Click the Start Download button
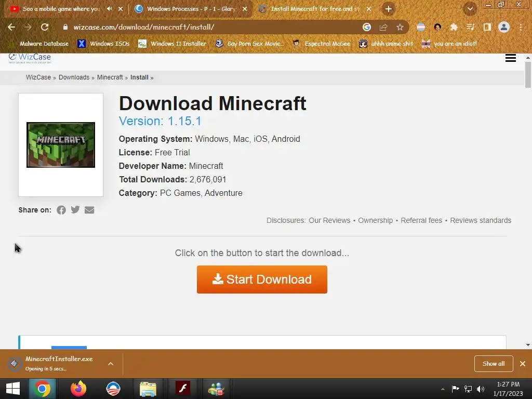Image resolution: width=532 pixels, height=399 pixels. click(x=262, y=280)
